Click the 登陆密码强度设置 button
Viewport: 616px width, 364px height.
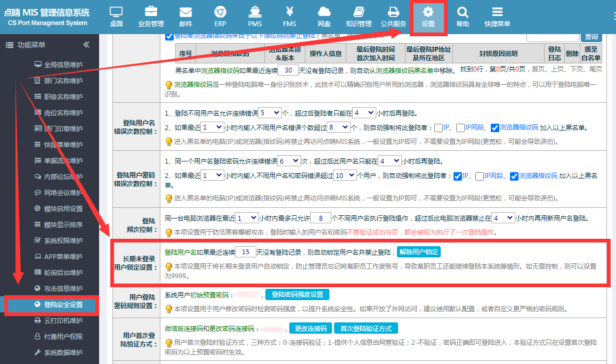[x=297, y=294]
